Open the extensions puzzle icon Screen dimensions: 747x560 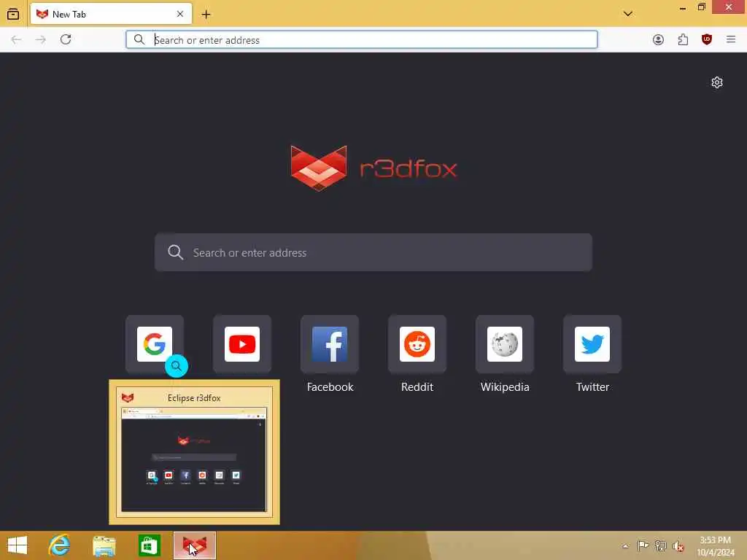(x=683, y=39)
